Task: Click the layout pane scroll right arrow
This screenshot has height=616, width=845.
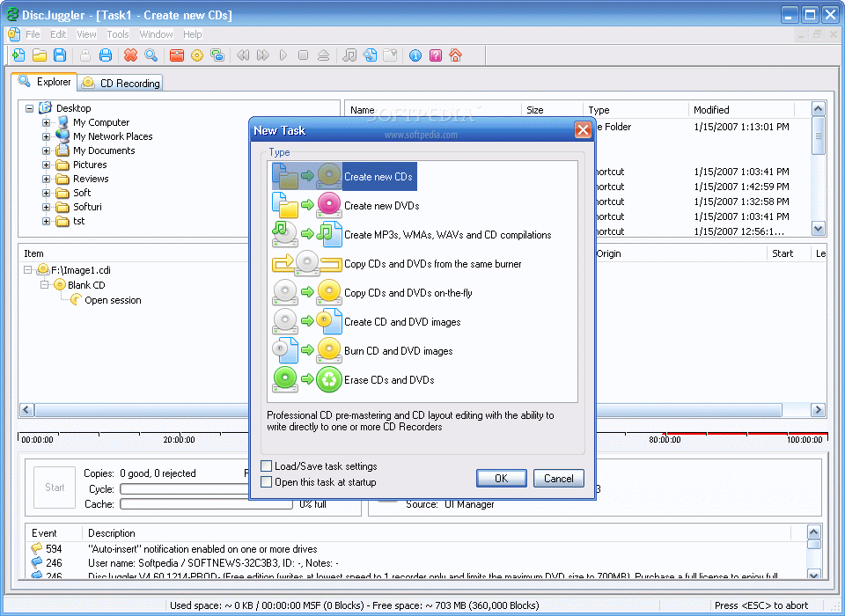Action: pos(818,409)
